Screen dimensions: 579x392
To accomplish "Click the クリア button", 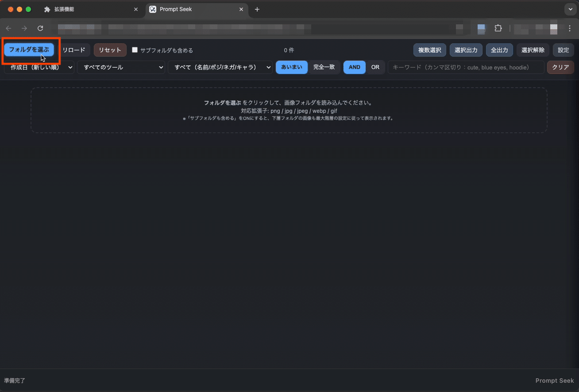I will pos(560,67).
